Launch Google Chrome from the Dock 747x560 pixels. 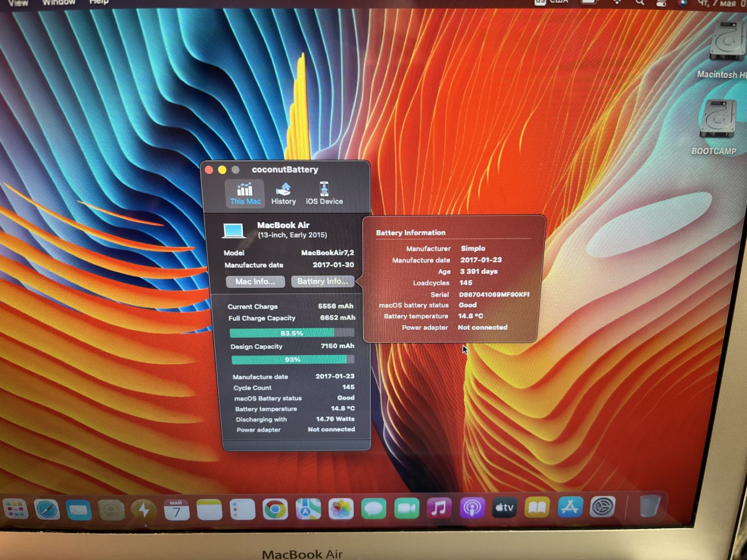coord(275,509)
